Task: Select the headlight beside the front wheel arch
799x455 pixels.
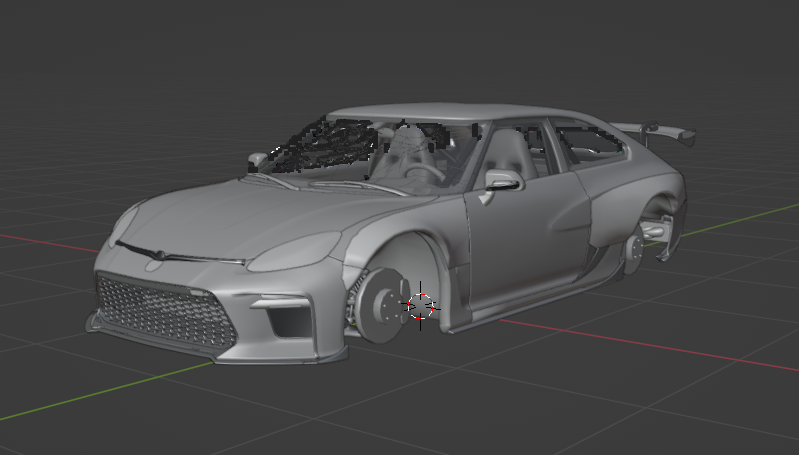Action: tap(295, 250)
